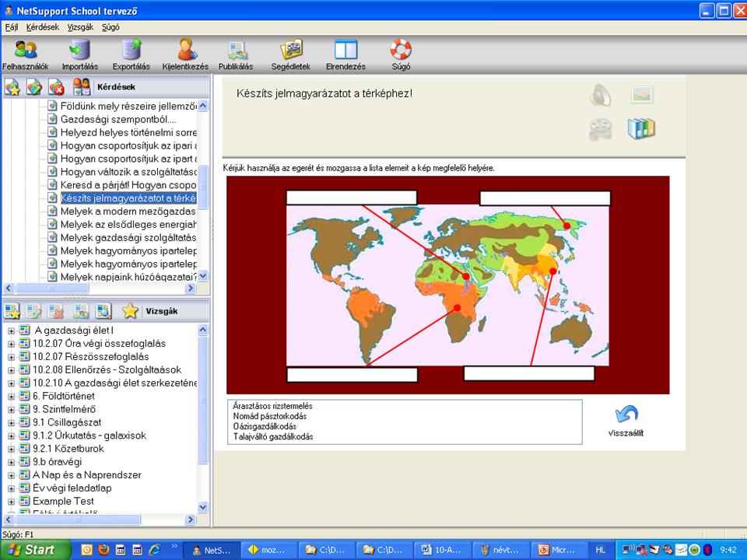Screen dimensions: 747x560
Task: Click the delete question icon in Kérdések
Action: tap(56, 87)
